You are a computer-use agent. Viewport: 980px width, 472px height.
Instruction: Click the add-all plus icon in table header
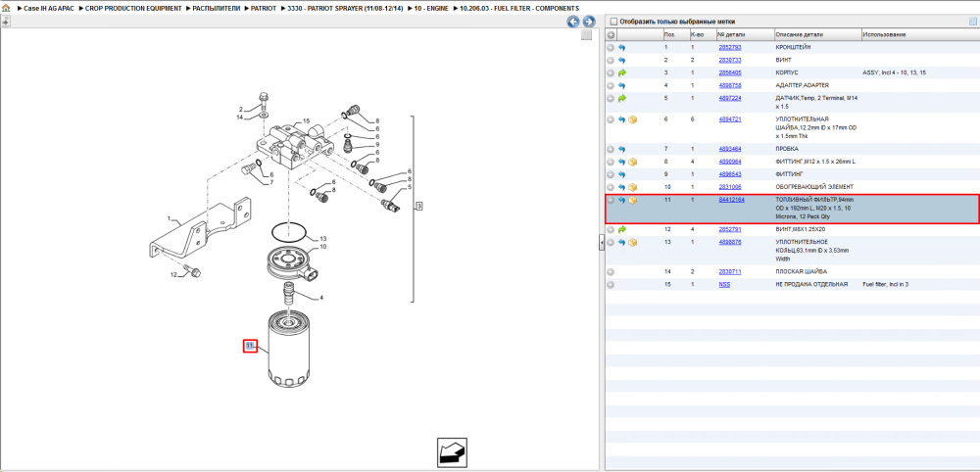click(612, 35)
